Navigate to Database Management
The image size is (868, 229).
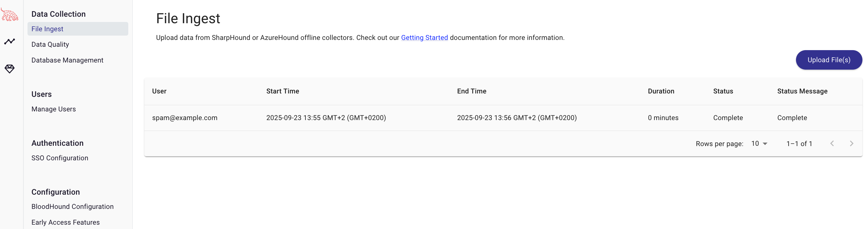click(67, 60)
